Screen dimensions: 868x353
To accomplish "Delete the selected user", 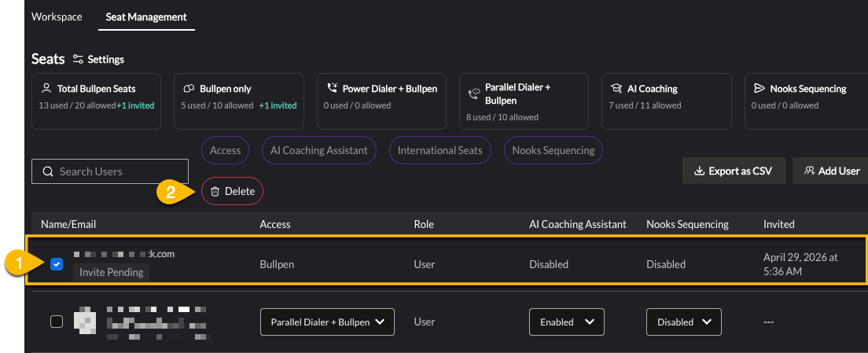I will click(232, 192).
